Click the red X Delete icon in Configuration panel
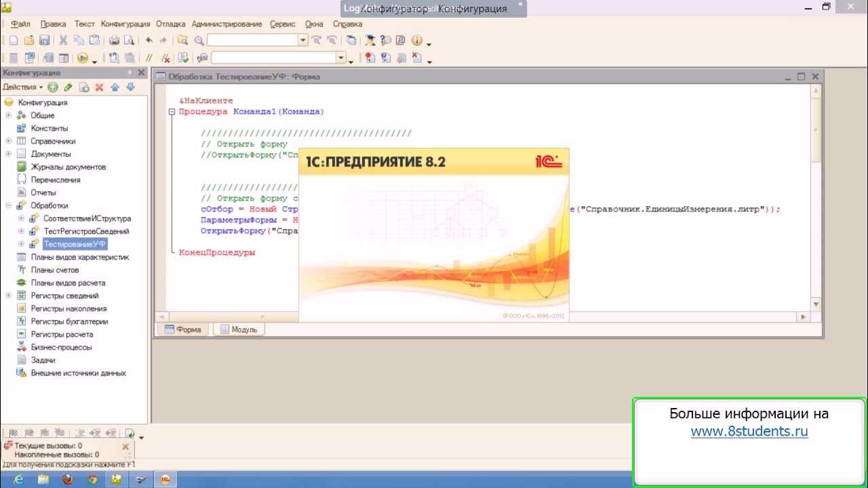 coord(99,87)
